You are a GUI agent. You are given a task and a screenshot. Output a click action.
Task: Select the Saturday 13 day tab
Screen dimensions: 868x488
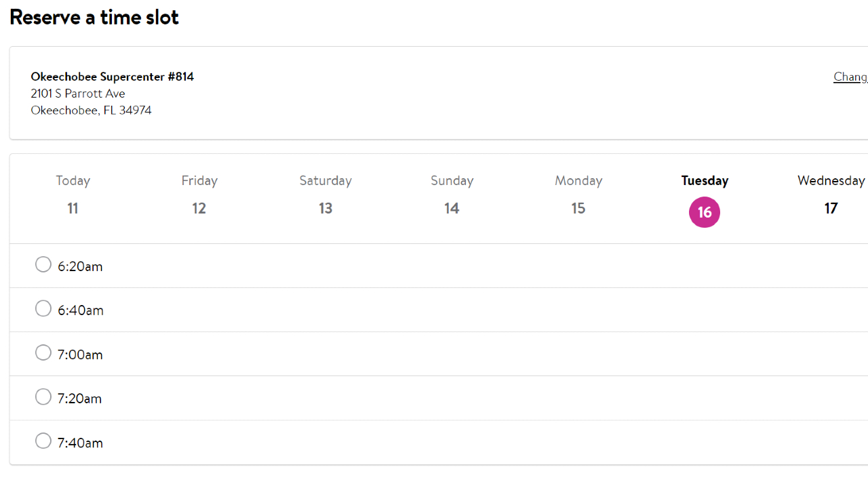[325, 195]
